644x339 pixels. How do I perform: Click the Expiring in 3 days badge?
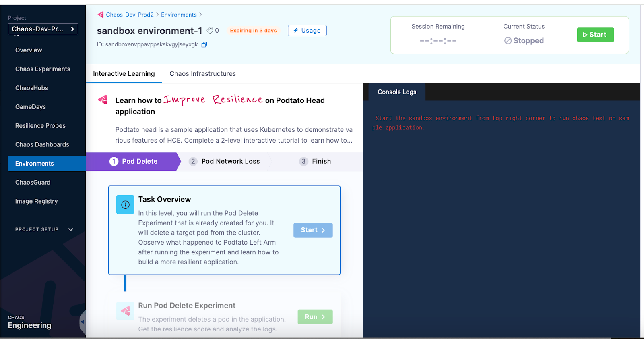(x=254, y=31)
